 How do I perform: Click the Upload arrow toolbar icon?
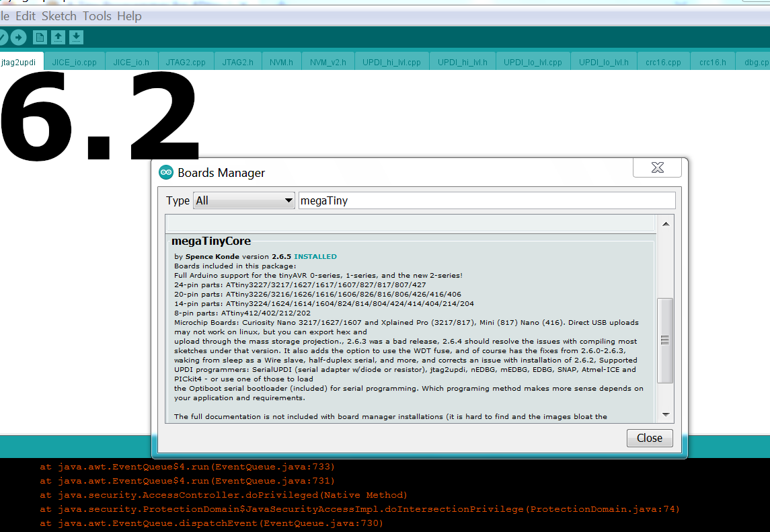[x=18, y=38]
